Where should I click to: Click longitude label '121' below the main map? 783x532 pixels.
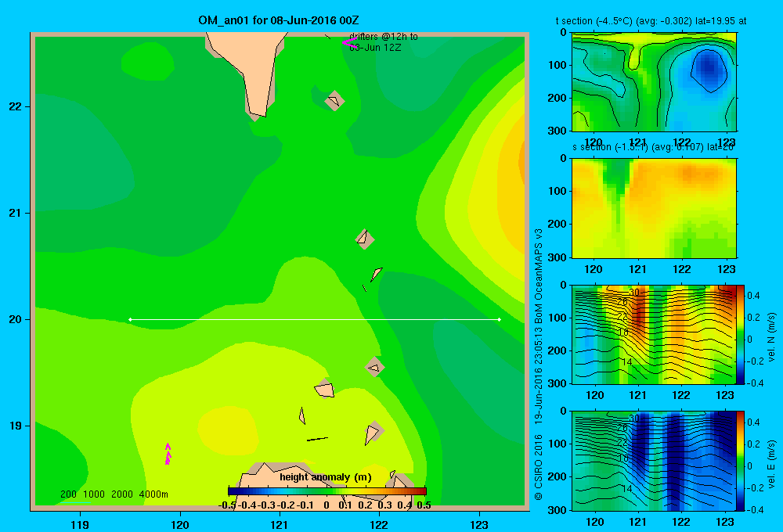coord(280,524)
